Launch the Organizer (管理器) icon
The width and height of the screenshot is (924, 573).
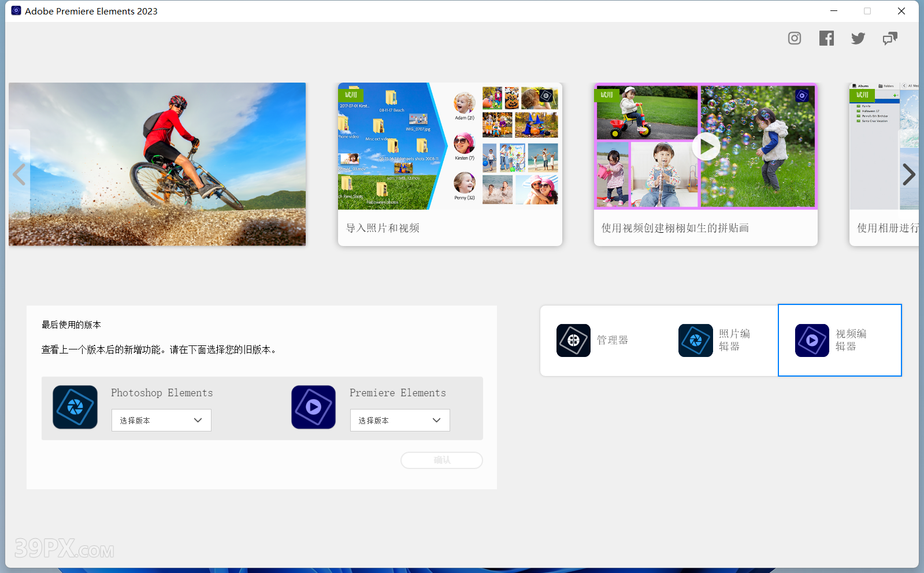tap(573, 340)
